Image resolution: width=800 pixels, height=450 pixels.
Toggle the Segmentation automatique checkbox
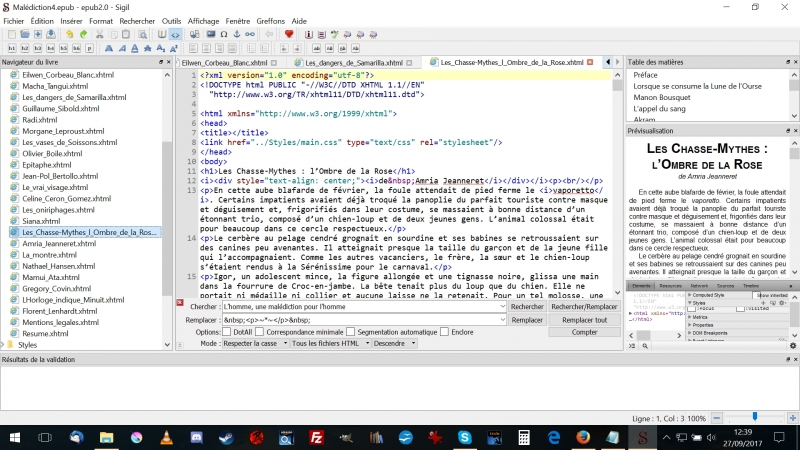[x=351, y=331]
